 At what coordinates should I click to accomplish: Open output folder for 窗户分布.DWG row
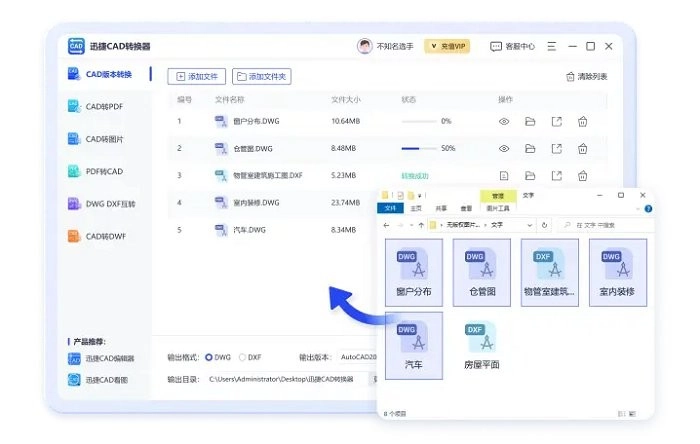530,122
